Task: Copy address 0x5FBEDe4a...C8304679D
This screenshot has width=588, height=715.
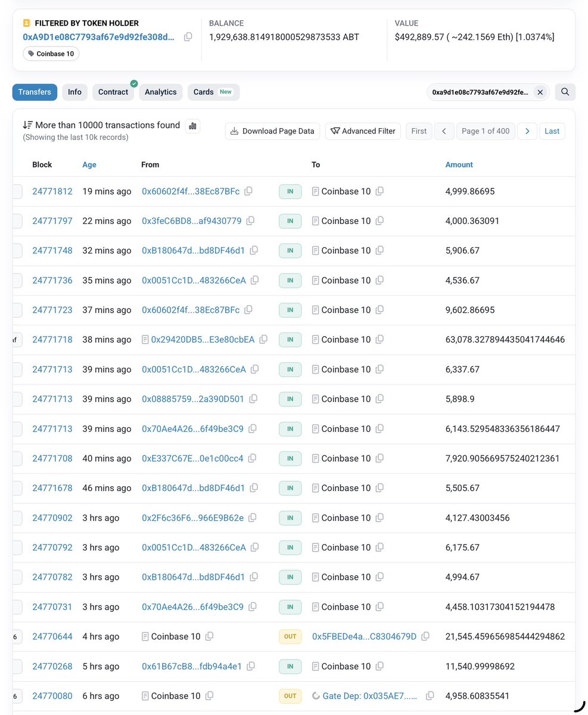Action: pos(425,636)
